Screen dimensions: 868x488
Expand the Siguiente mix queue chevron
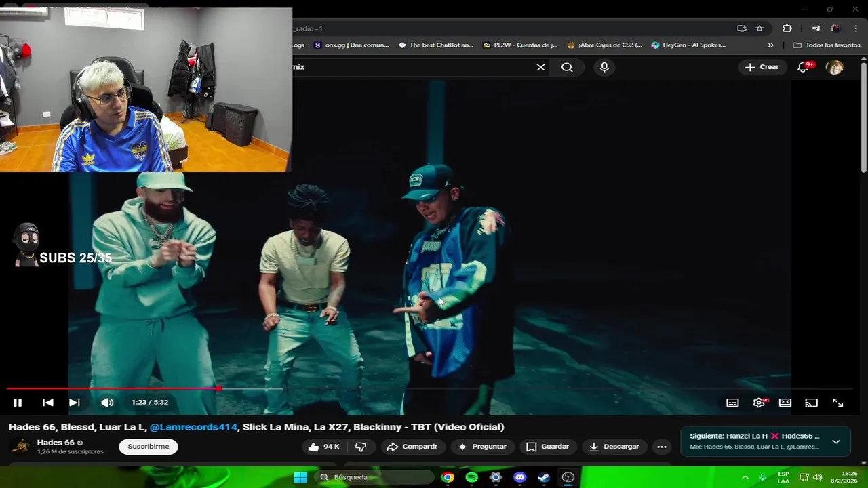click(x=836, y=441)
